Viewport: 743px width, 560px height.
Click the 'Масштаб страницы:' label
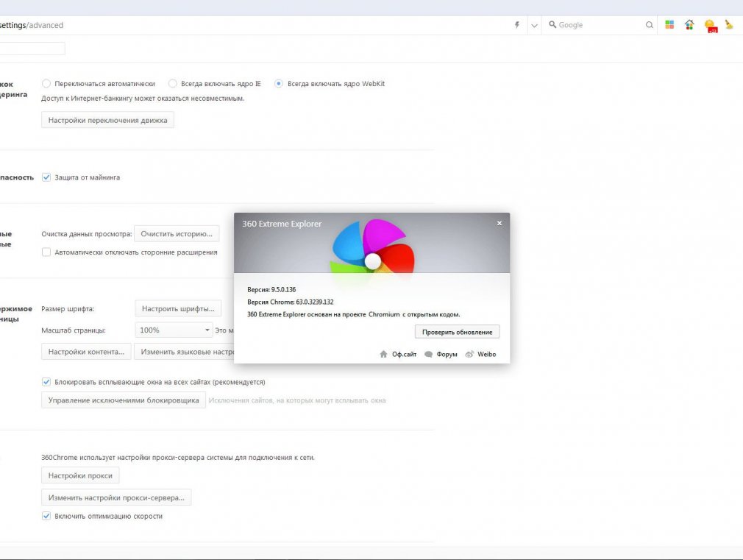[x=74, y=330]
